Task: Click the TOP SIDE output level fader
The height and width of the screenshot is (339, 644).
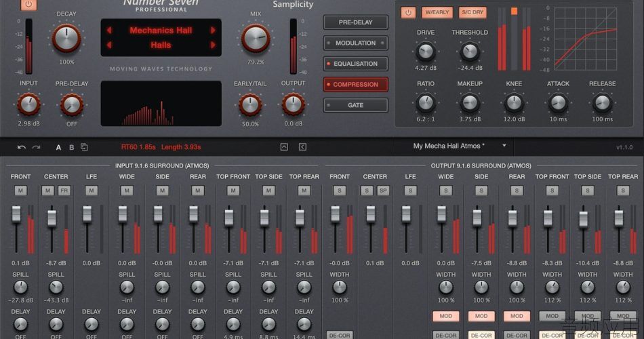Action: [583, 219]
